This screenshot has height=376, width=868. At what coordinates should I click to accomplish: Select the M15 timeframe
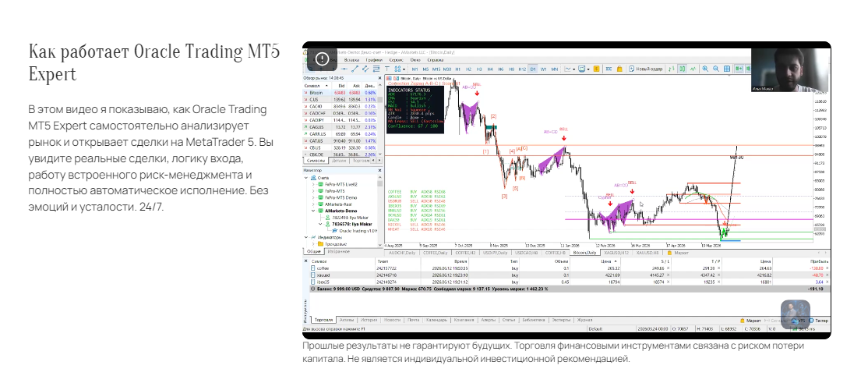click(x=436, y=69)
